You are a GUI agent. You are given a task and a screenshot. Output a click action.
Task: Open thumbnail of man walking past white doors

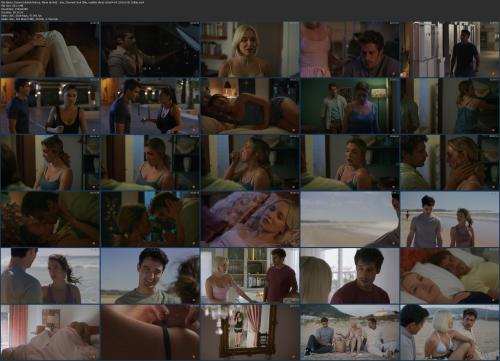point(449,49)
